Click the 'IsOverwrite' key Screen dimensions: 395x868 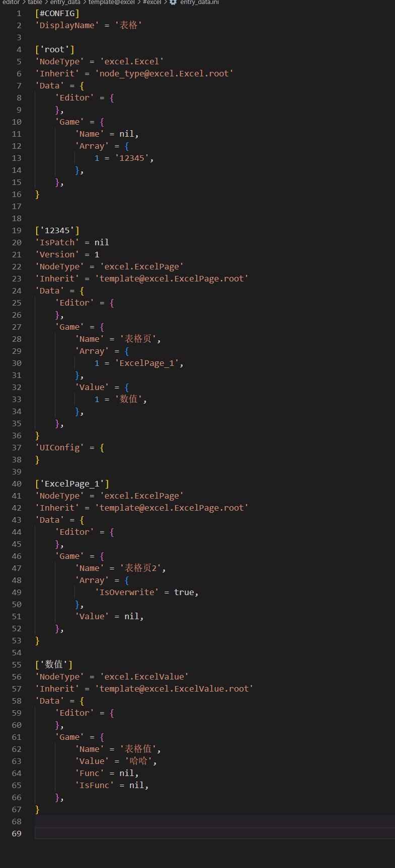coord(127,592)
